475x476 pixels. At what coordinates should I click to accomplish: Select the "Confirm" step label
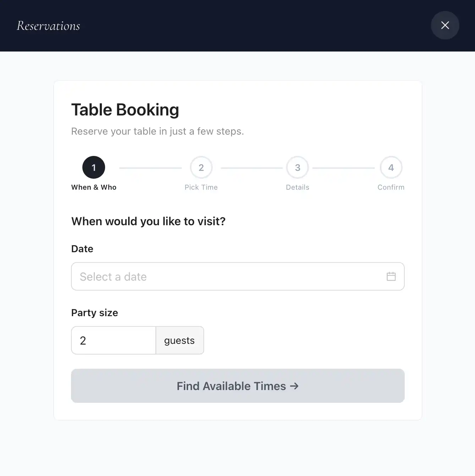pyautogui.click(x=391, y=187)
